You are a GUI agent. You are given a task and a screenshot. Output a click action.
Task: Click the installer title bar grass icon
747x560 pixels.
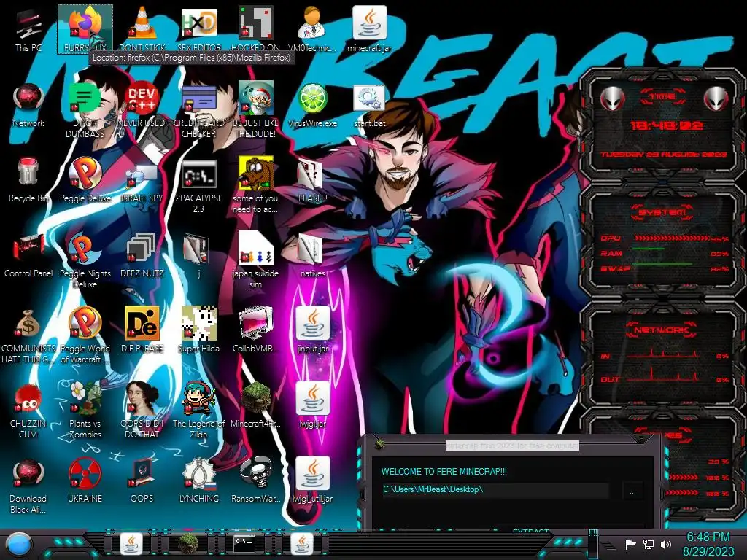379,445
